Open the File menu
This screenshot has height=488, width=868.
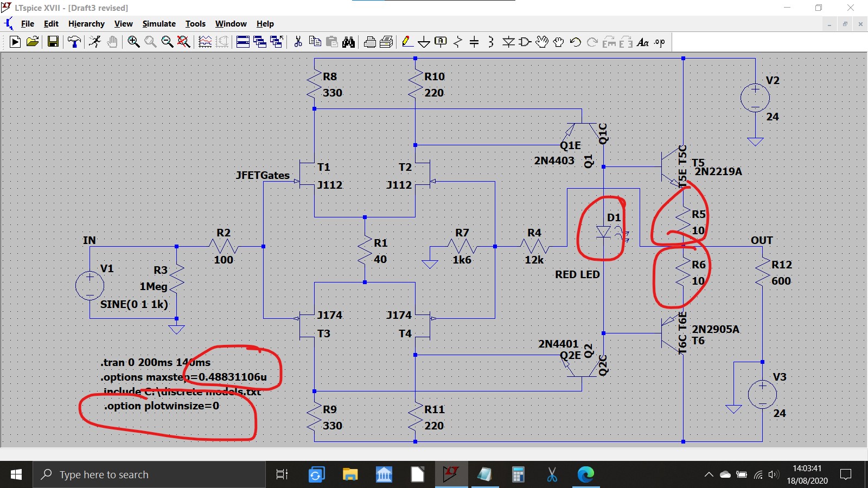(x=28, y=24)
